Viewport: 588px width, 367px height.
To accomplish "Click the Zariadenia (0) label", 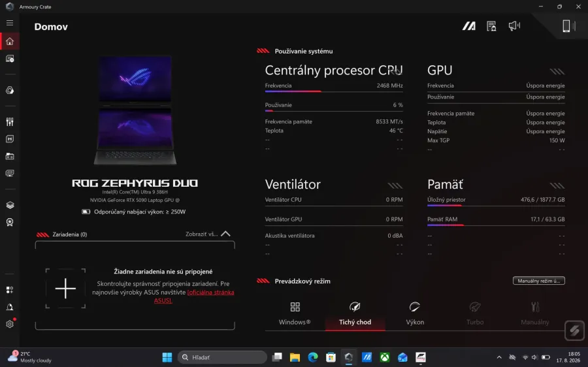I will 70,234.
